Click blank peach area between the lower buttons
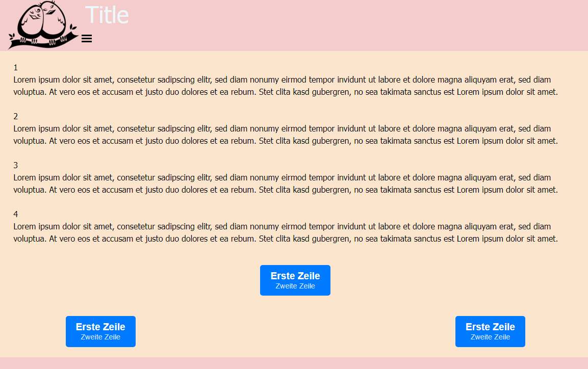 coord(295,331)
